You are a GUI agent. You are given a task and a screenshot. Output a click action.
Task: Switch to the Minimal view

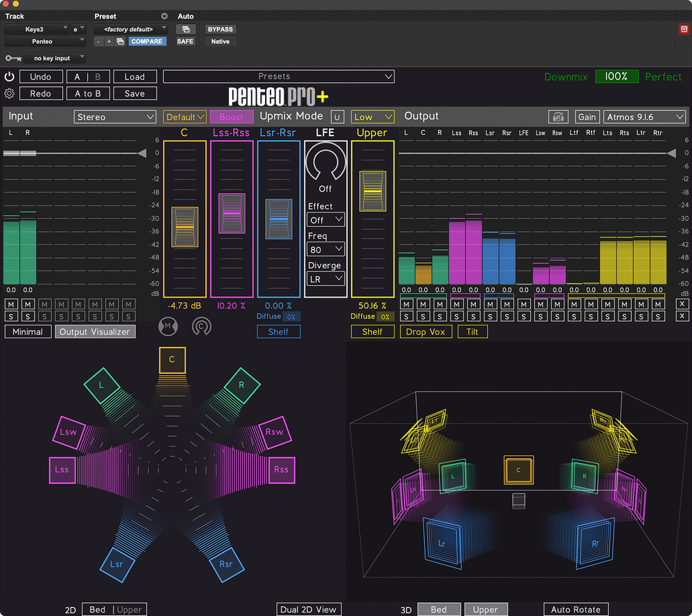coord(28,332)
